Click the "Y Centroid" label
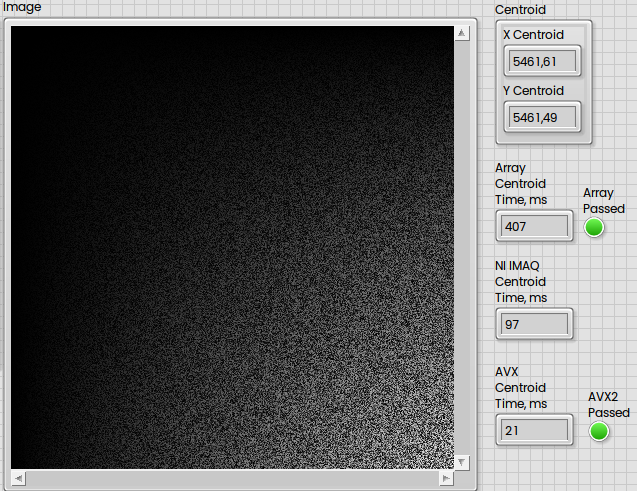Image resolution: width=637 pixels, height=491 pixels. [533, 91]
